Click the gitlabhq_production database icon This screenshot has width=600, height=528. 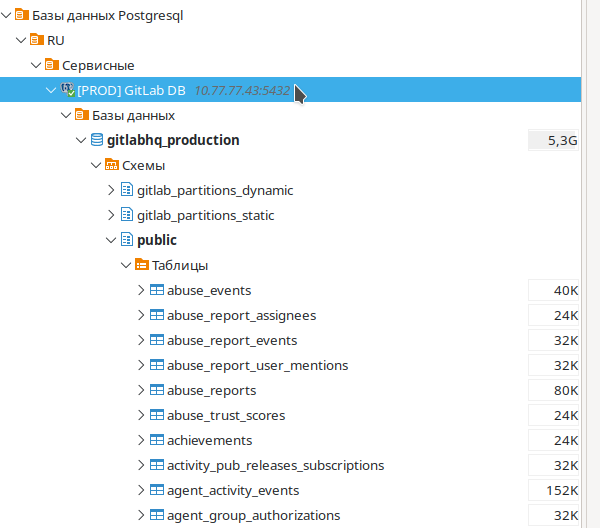[97, 140]
